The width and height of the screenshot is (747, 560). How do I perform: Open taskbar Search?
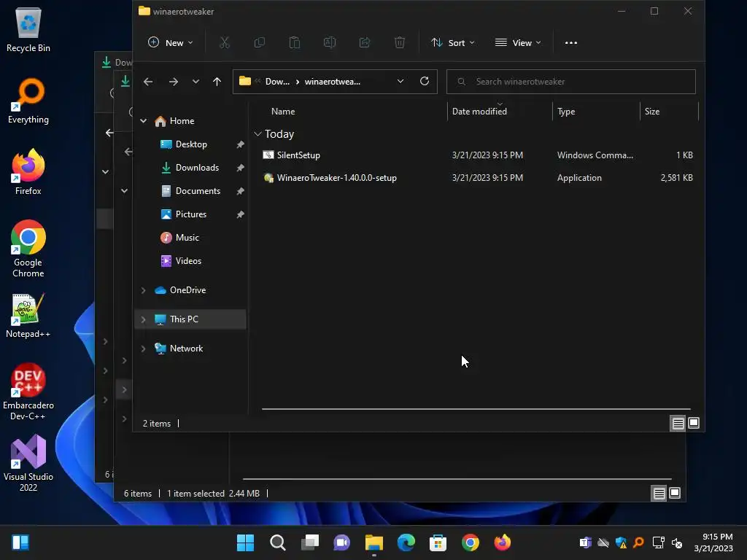pos(278,542)
